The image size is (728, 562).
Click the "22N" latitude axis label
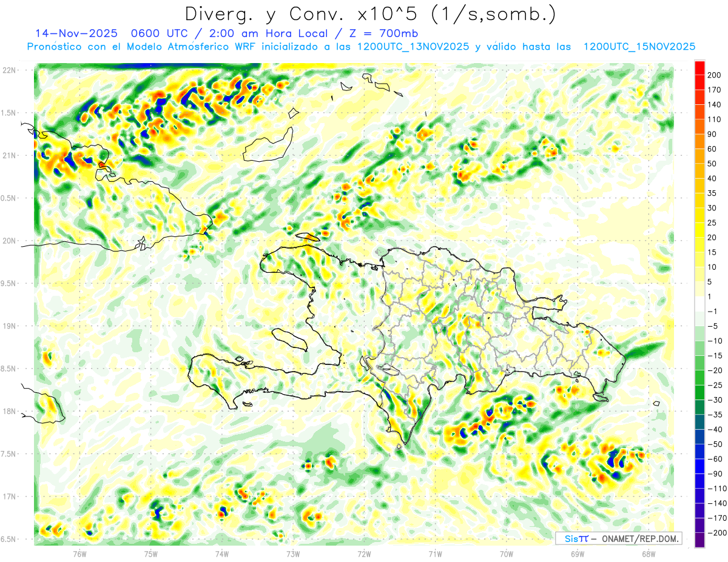10,70
